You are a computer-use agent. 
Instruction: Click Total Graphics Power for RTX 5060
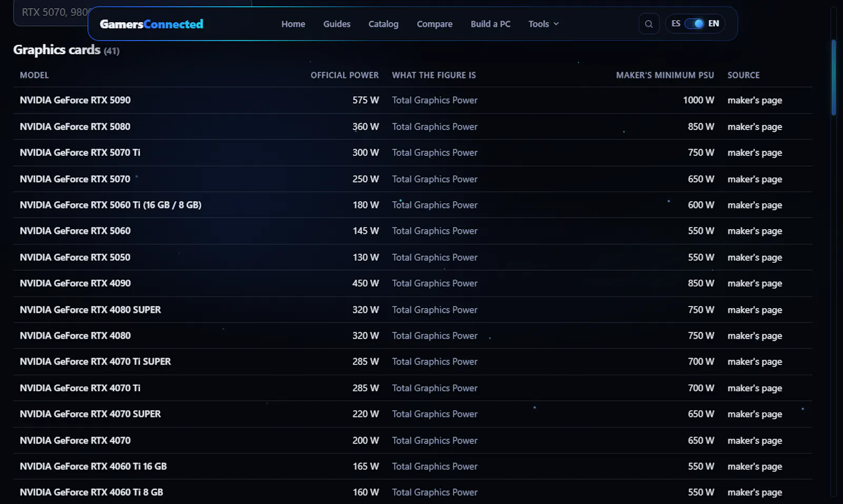[x=435, y=231]
